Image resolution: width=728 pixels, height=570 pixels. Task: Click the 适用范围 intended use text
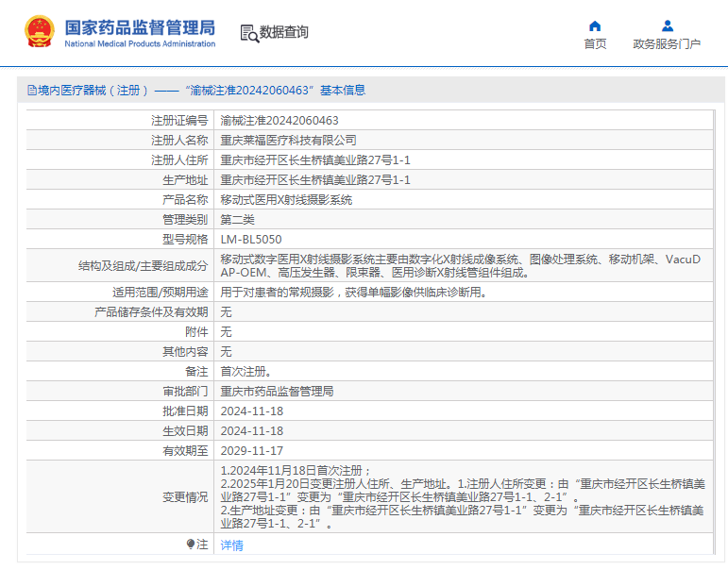(x=353, y=293)
